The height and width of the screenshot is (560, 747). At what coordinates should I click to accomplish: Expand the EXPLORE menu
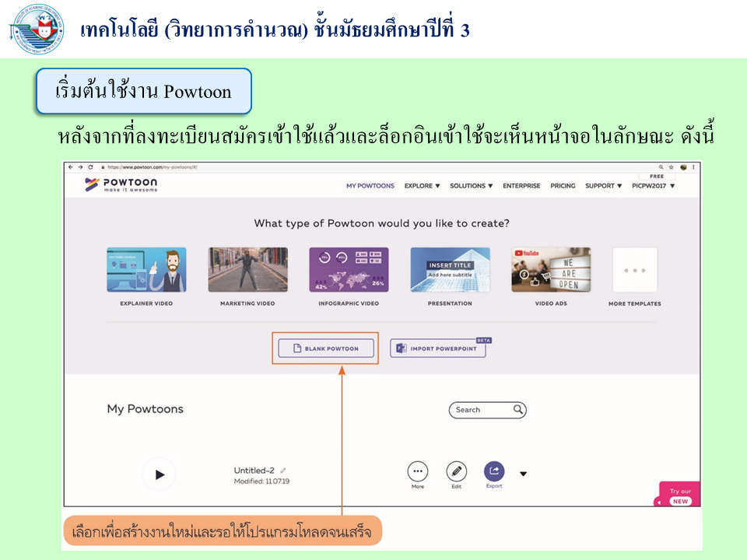pyautogui.click(x=422, y=186)
